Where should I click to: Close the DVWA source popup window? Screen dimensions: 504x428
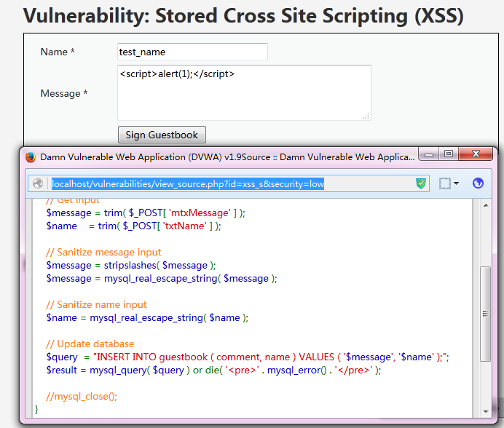click(477, 154)
